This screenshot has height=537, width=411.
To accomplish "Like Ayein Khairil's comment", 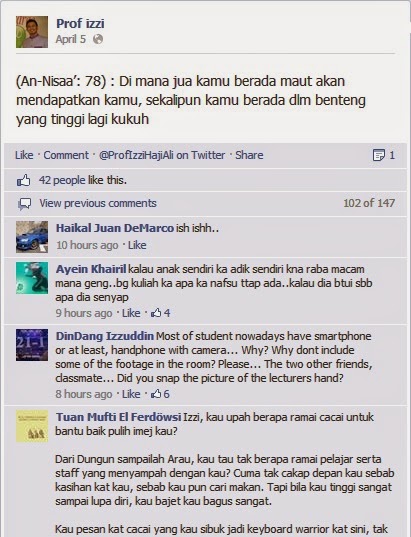I will point(131,313).
